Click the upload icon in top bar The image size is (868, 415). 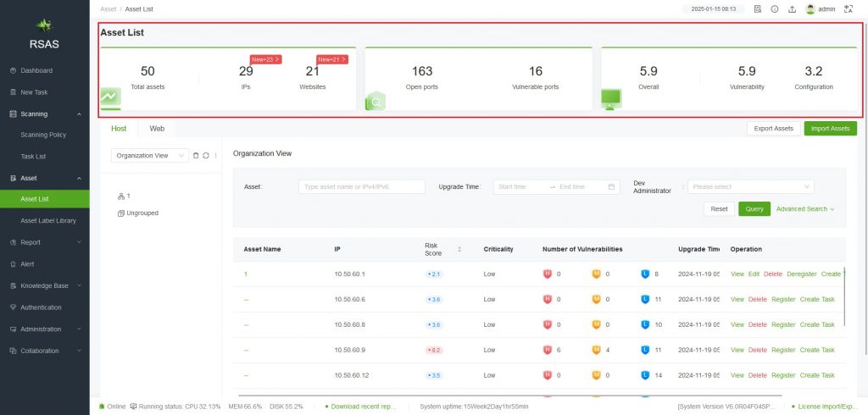point(792,9)
